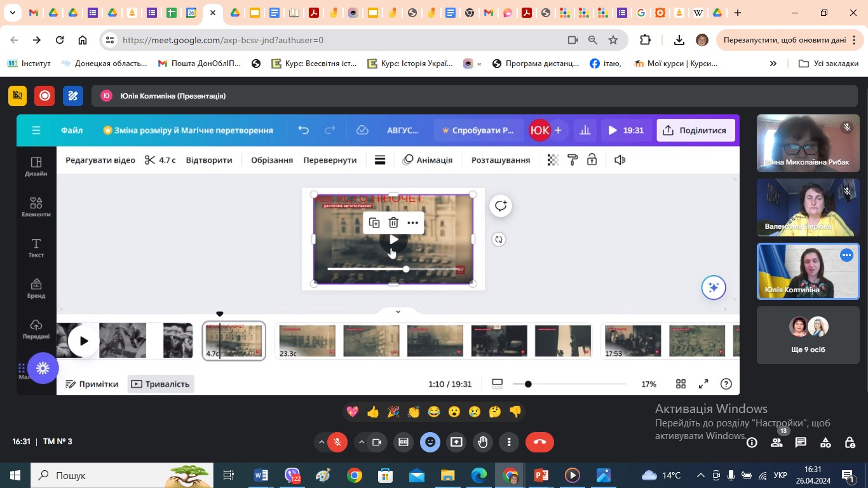Show hidden system tray icons
Image resolution: width=868 pixels, height=488 pixels.
pyautogui.click(x=701, y=475)
